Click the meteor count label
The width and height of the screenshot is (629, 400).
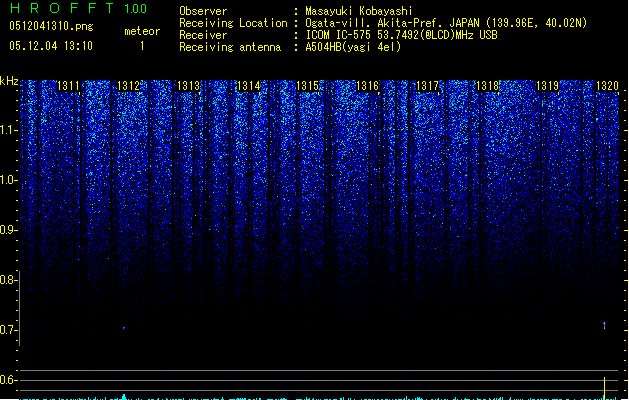[142, 31]
